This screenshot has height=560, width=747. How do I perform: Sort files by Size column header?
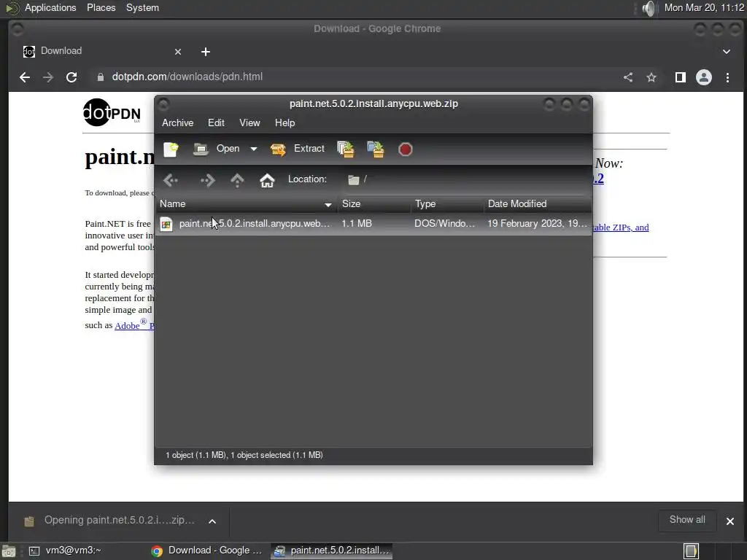tap(374, 204)
